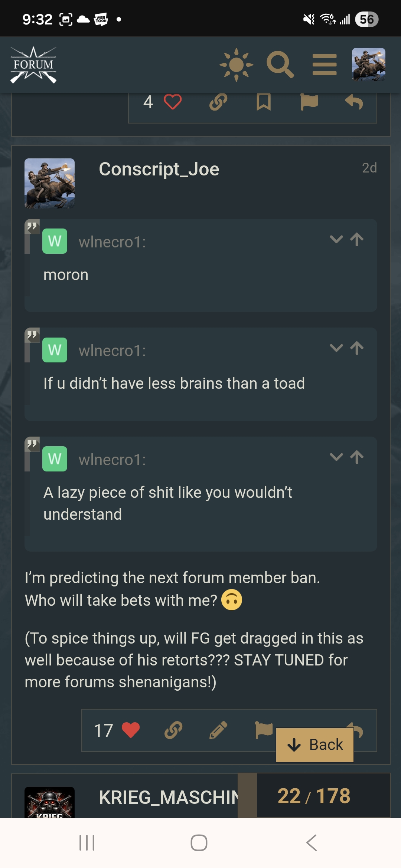Unlike the post with 17 hearts
The height and width of the screenshot is (868, 401).
point(131,730)
